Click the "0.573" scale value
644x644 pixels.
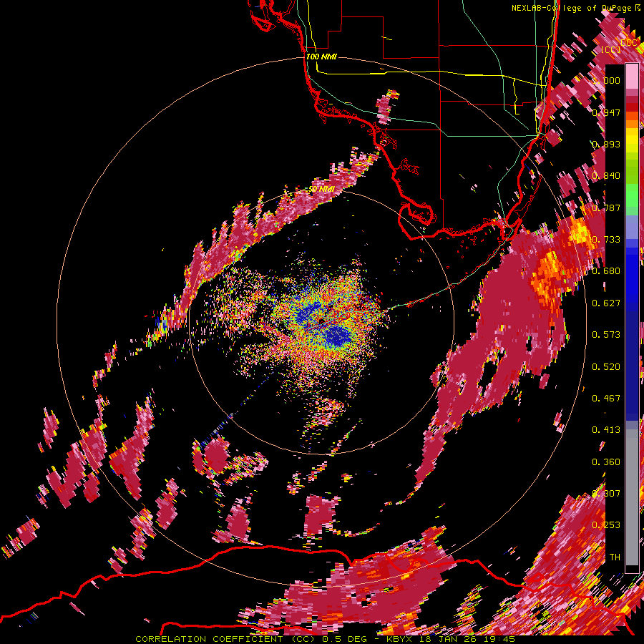click(x=606, y=335)
